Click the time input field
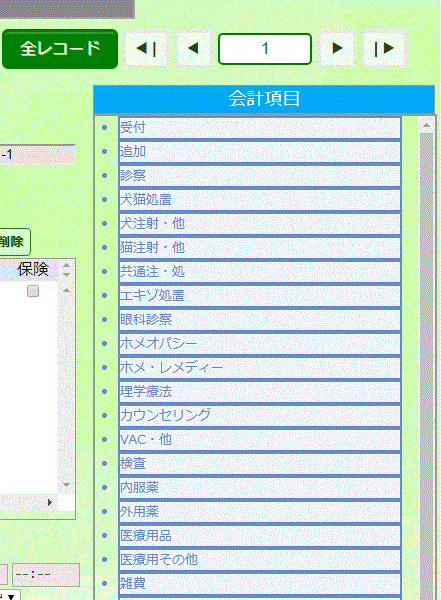441x600 pixels. click(46, 575)
